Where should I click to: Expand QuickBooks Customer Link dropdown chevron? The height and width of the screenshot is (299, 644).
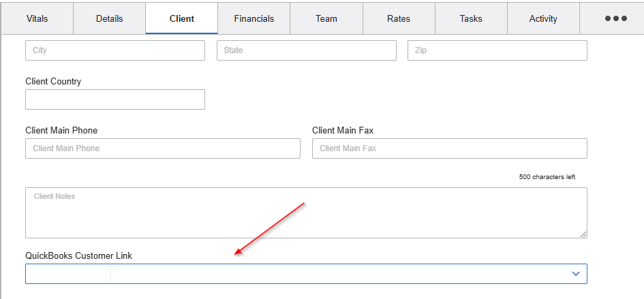576,274
